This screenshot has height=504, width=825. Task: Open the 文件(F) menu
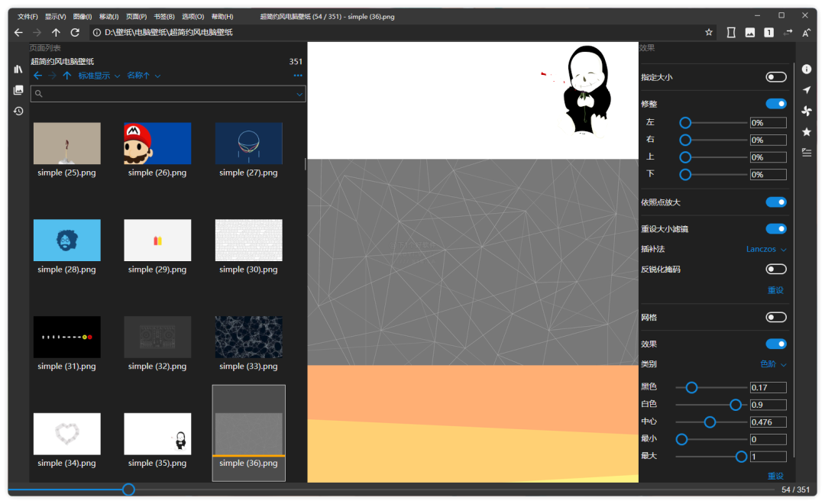click(x=27, y=16)
